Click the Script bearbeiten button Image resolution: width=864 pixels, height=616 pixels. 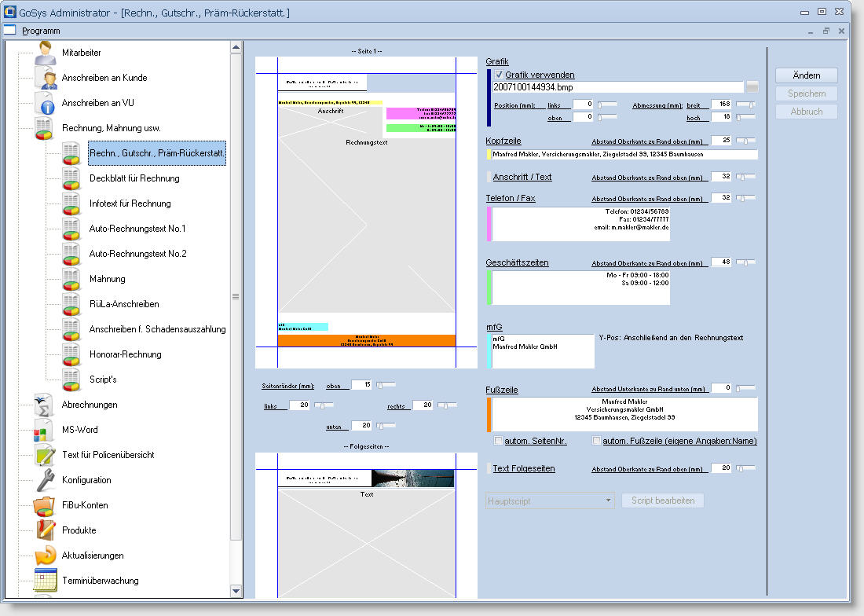662,500
